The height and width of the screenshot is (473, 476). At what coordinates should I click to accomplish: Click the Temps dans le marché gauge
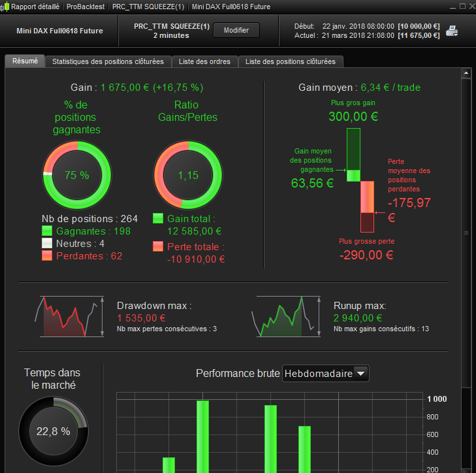(54, 431)
